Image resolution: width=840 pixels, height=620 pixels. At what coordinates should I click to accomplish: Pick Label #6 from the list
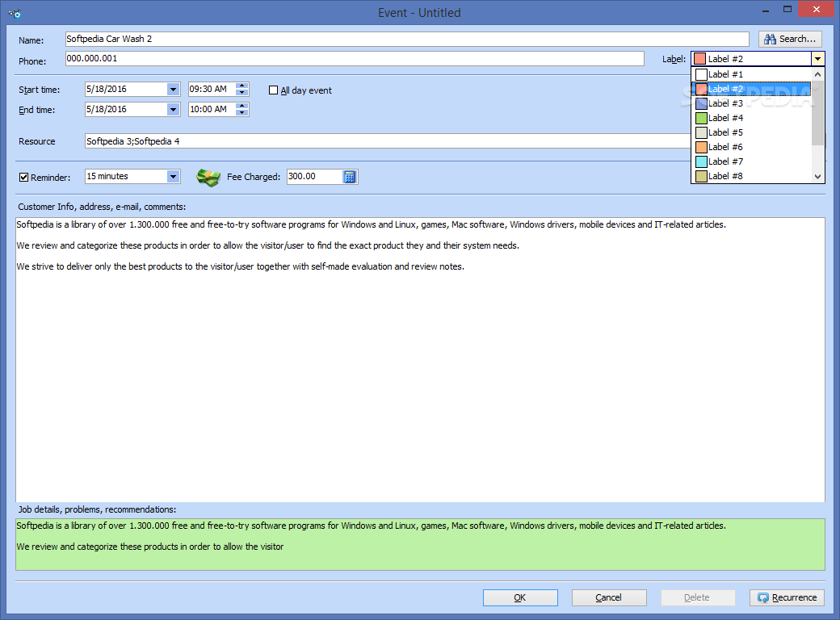pos(752,147)
